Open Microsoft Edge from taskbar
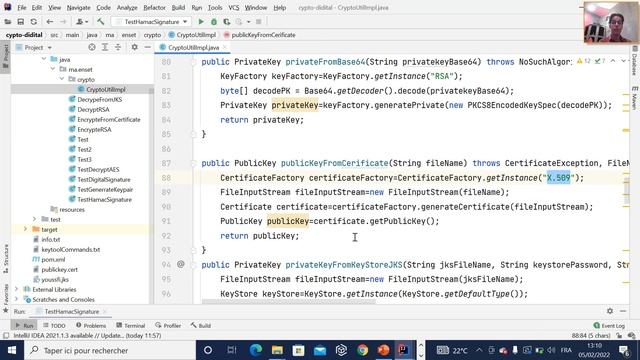This screenshot has height=360, width=640. pos(256,350)
